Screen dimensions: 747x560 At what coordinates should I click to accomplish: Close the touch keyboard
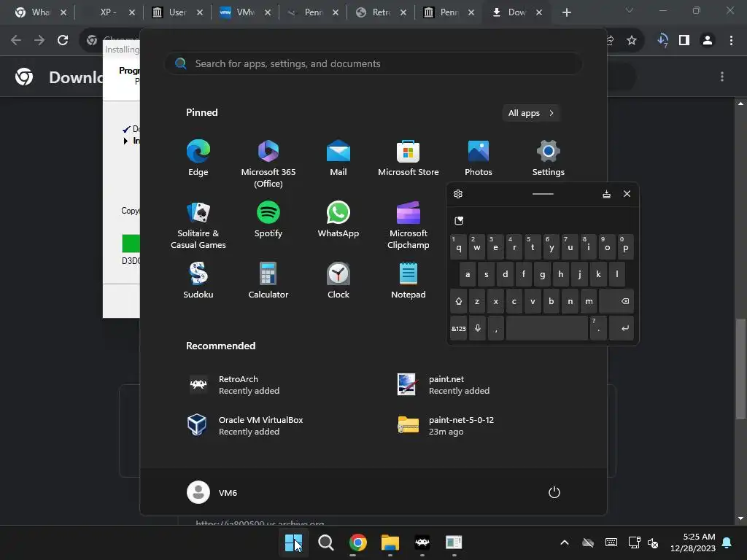click(627, 194)
